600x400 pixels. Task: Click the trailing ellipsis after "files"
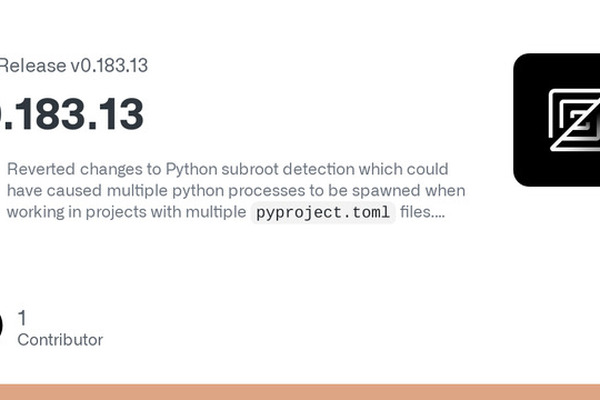pos(439,212)
